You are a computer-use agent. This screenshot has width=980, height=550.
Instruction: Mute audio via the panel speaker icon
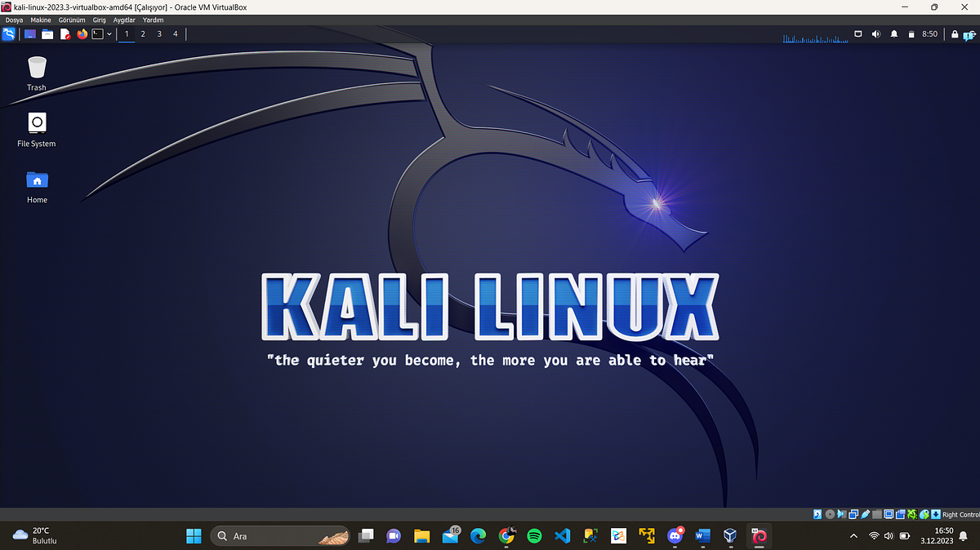(875, 34)
